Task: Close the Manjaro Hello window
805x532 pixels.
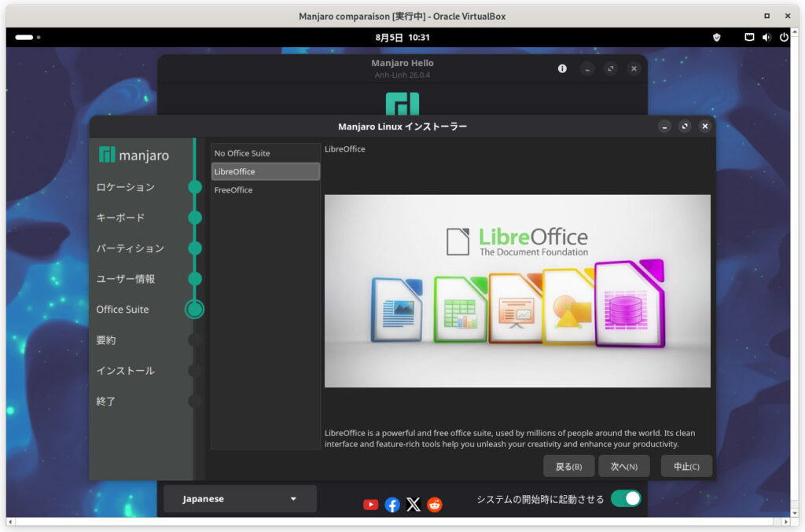Action: pos(634,68)
